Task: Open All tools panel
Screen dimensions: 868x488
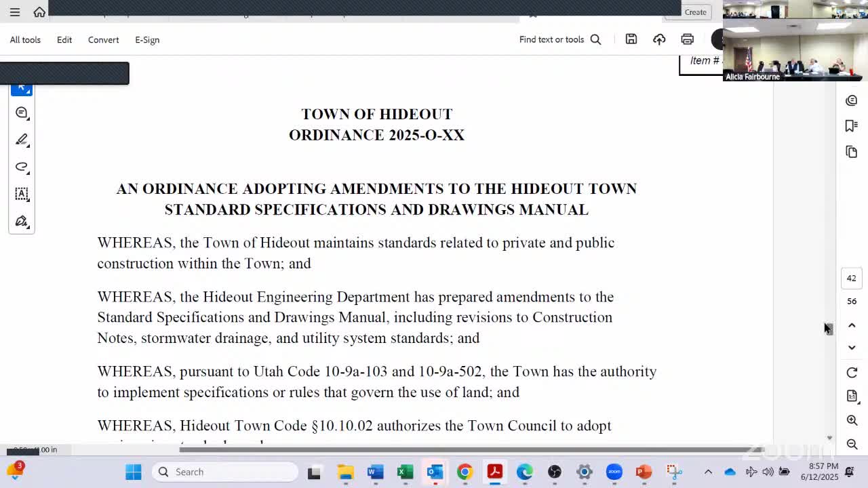Action: point(25,39)
